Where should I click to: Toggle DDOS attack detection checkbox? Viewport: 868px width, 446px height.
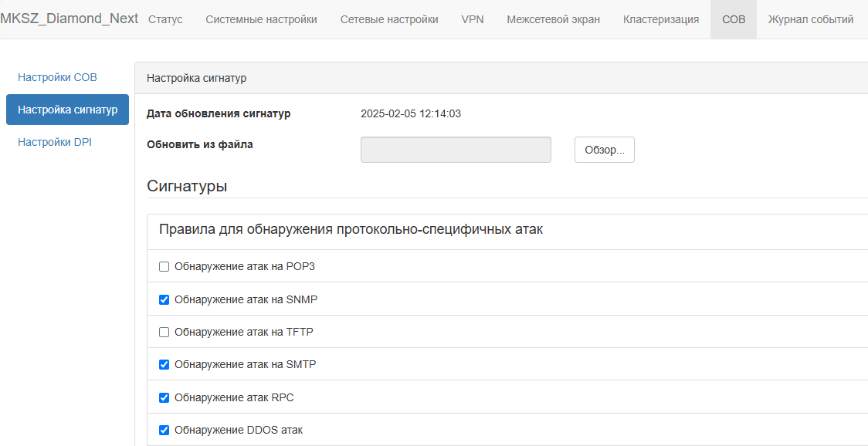164,430
